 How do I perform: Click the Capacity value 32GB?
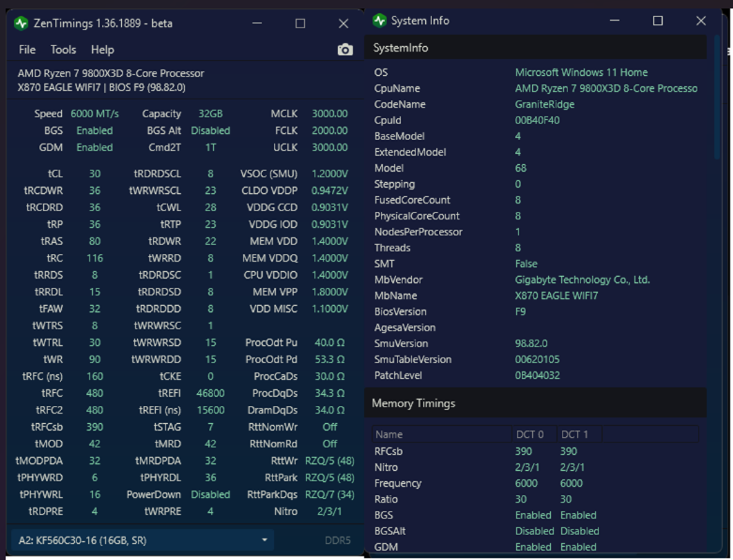point(210,114)
